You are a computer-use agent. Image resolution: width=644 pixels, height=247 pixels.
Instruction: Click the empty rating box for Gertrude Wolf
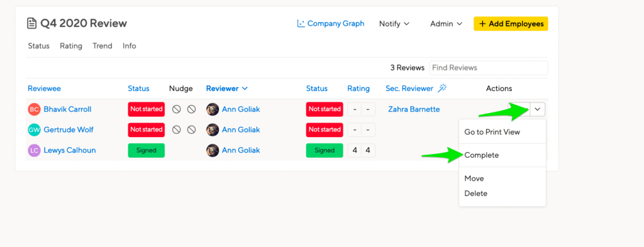(362, 129)
